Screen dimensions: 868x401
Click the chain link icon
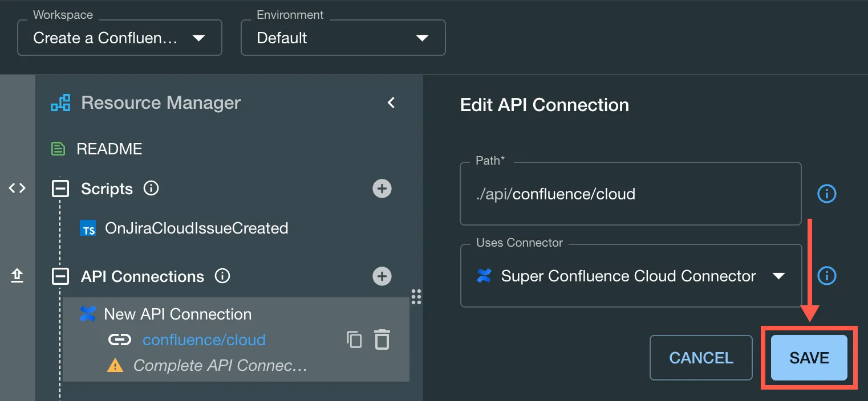120,340
